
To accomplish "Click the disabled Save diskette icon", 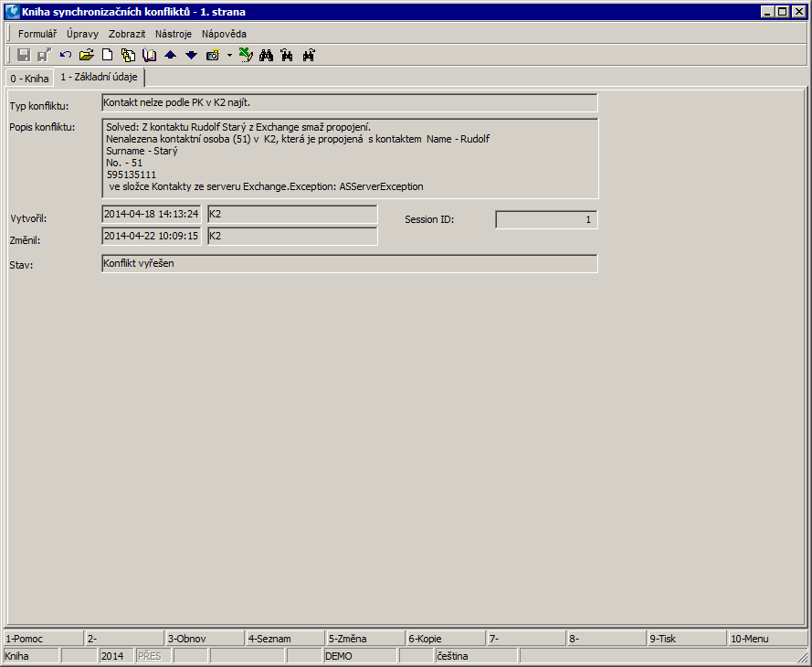I will coord(24,55).
